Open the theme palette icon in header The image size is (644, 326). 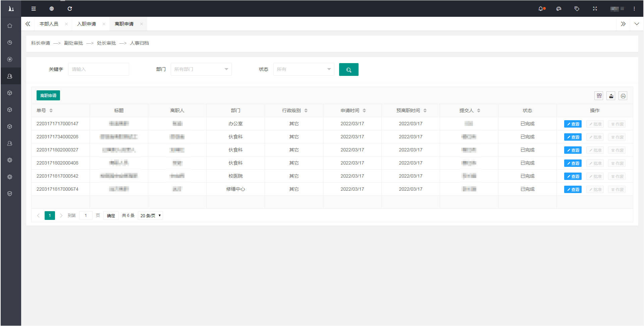point(558,9)
